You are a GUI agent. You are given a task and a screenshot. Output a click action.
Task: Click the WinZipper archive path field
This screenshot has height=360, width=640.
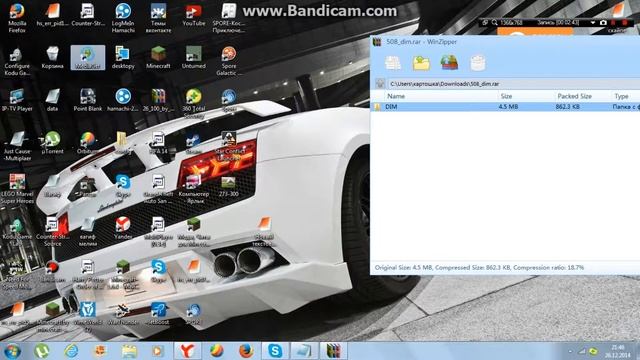tap(513, 84)
